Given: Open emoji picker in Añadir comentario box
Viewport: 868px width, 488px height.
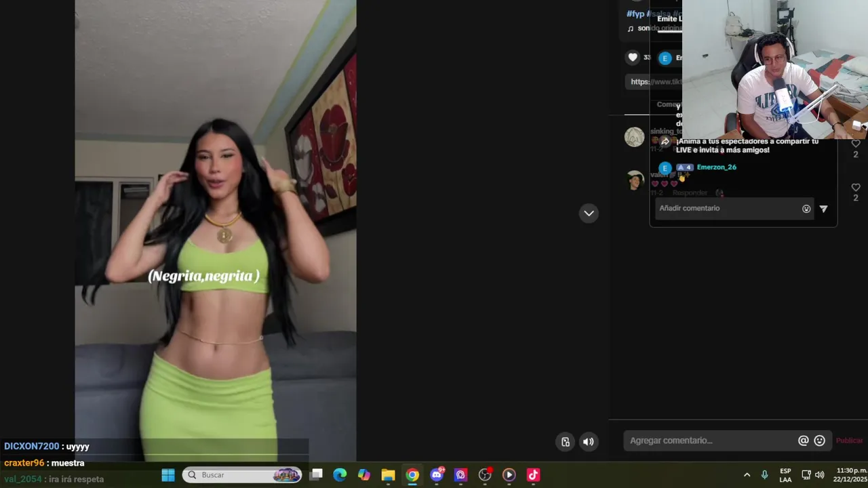Looking at the screenshot, I should (x=806, y=209).
